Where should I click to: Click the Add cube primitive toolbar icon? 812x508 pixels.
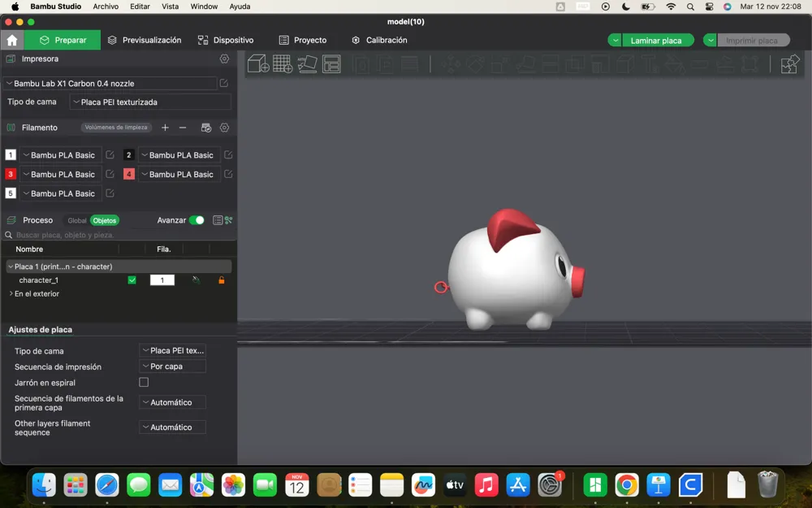click(x=258, y=63)
